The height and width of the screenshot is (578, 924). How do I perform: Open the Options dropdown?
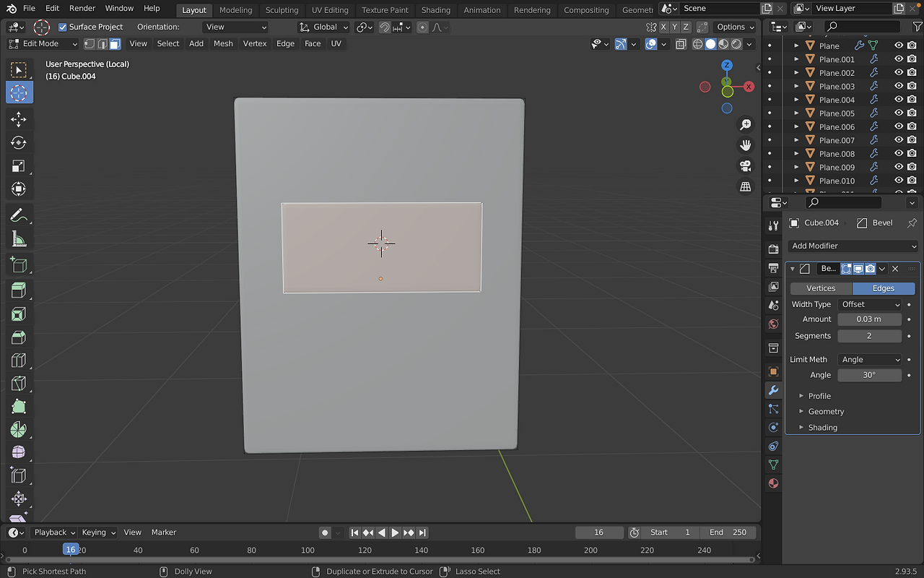click(736, 27)
